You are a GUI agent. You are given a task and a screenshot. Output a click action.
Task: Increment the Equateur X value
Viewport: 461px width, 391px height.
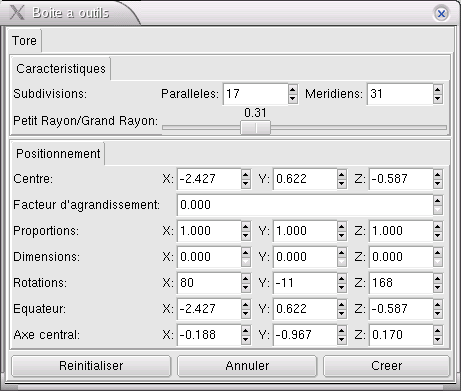(246, 304)
